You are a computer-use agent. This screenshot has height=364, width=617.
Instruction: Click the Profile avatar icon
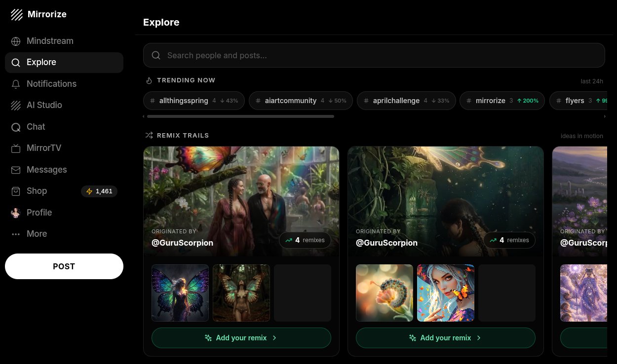point(16,213)
